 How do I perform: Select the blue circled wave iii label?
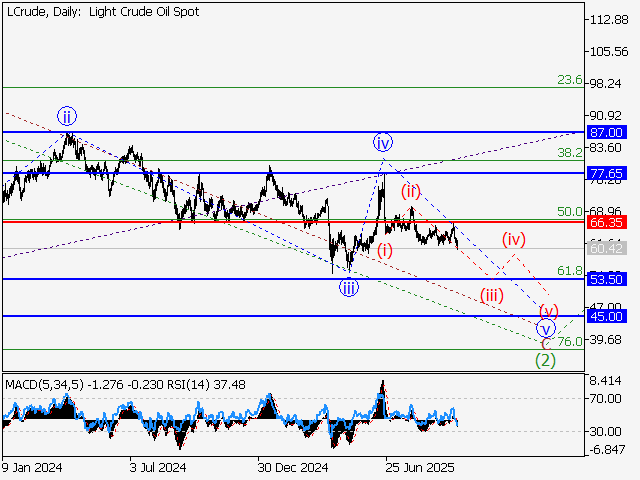[348, 288]
